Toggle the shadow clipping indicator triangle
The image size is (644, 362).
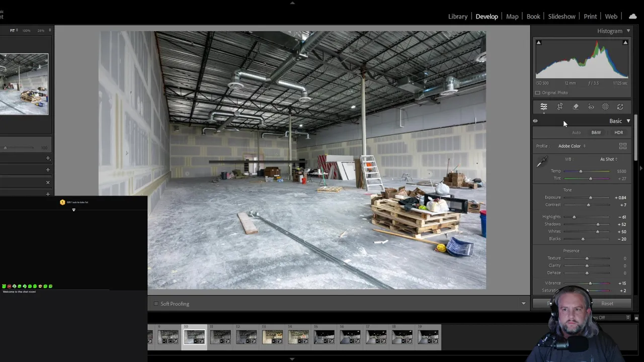coord(538,43)
